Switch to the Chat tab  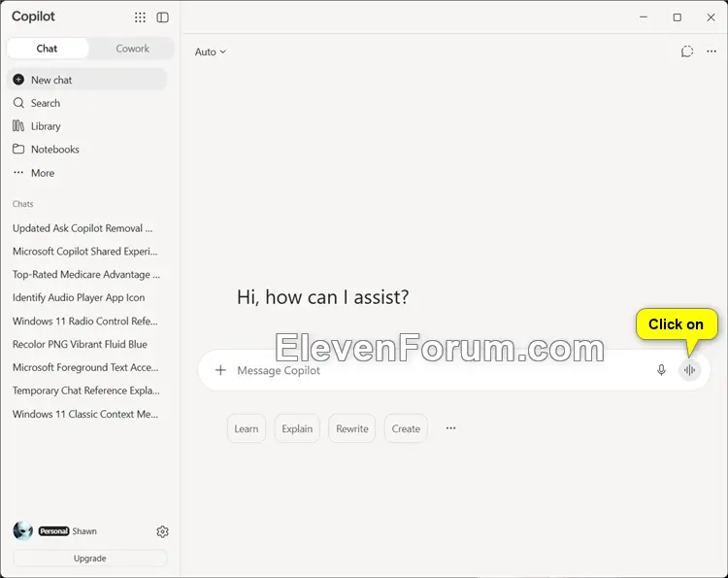click(x=48, y=49)
